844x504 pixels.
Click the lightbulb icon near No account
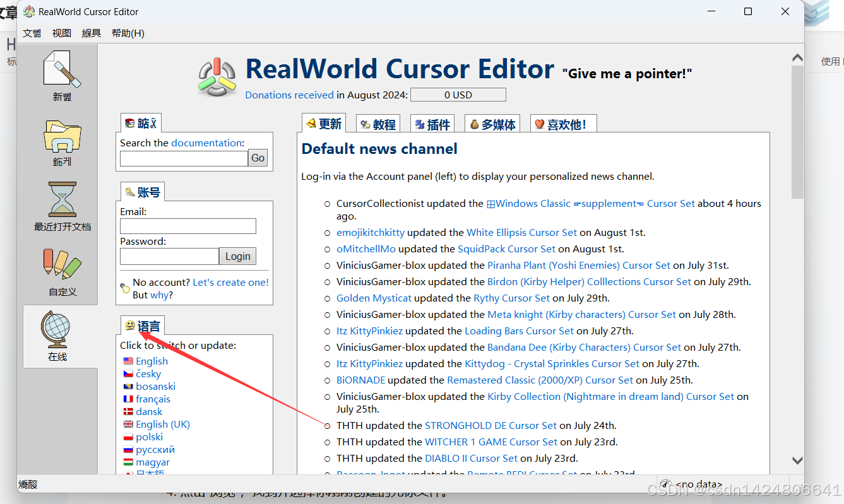[x=125, y=288]
